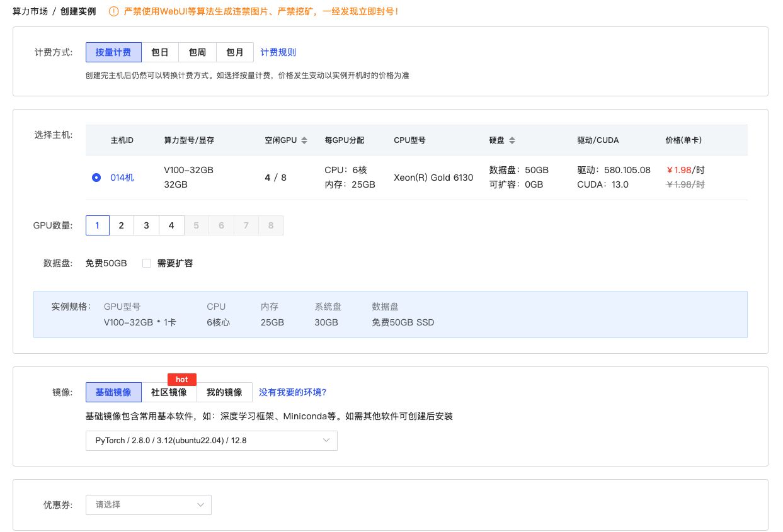783x532 pixels.
Task: Click the 驱动:580.105.08 value
Action: tap(614, 170)
